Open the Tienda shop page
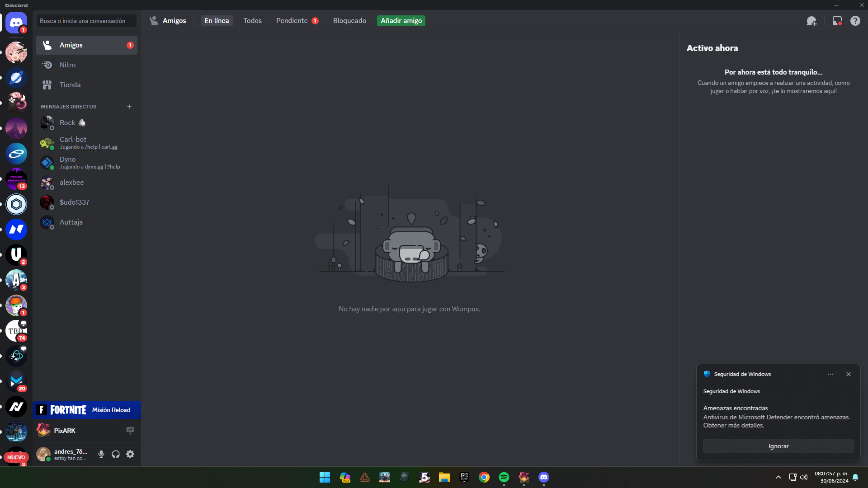This screenshot has width=868, height=488. [x=87, y=85]
